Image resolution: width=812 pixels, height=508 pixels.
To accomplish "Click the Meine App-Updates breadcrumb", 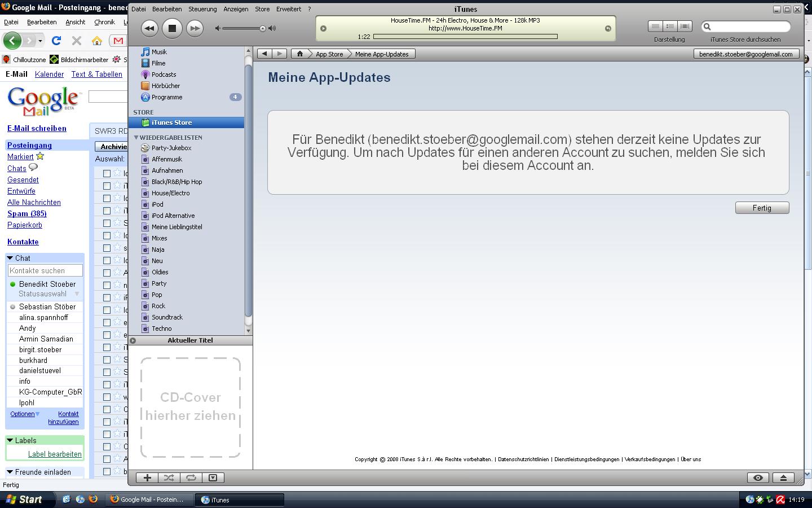I will click(x=382, y=54).
